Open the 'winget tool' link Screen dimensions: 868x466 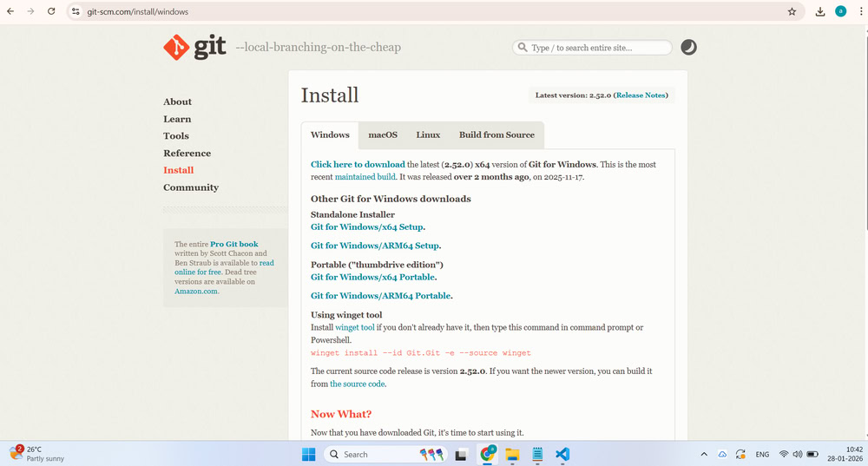click(355, 328)
